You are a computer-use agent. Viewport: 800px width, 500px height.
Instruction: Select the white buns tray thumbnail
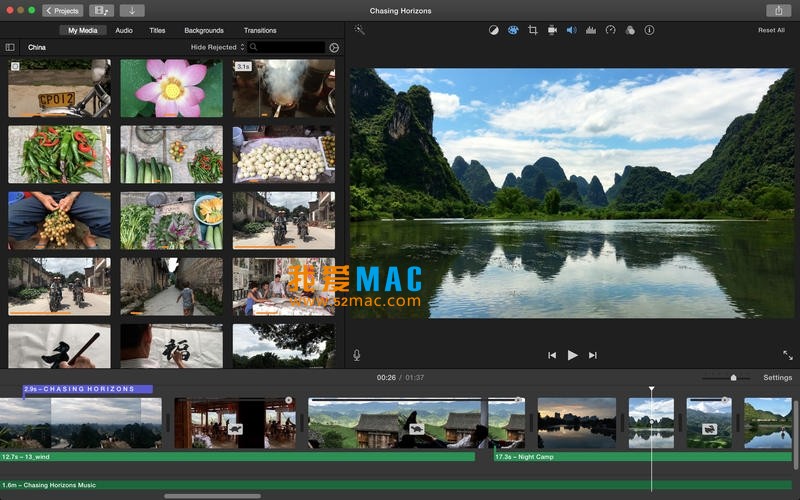pos(284,154)
